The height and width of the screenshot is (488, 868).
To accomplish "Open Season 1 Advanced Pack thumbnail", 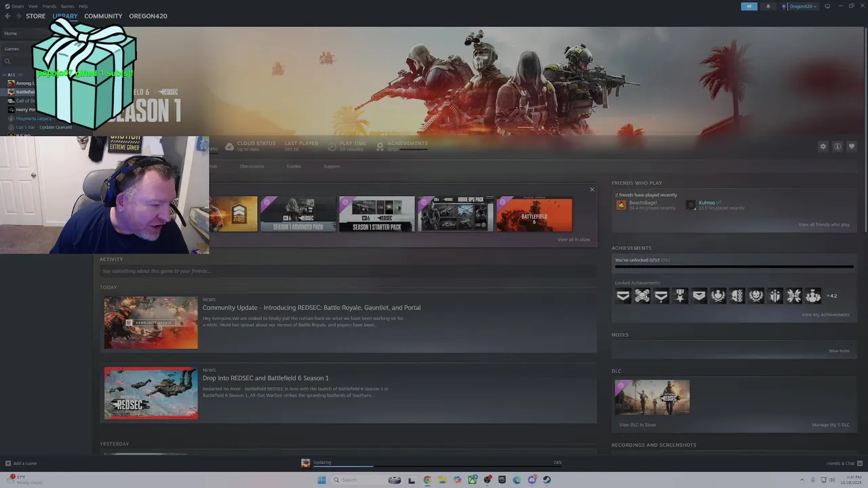I will 298,214.
